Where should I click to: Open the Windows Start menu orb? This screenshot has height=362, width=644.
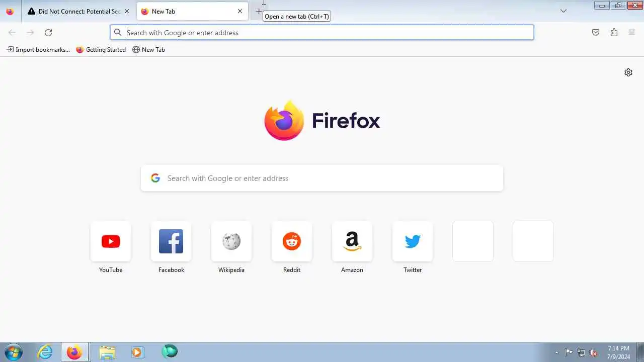pyautogui.click(x=13, y=352)
